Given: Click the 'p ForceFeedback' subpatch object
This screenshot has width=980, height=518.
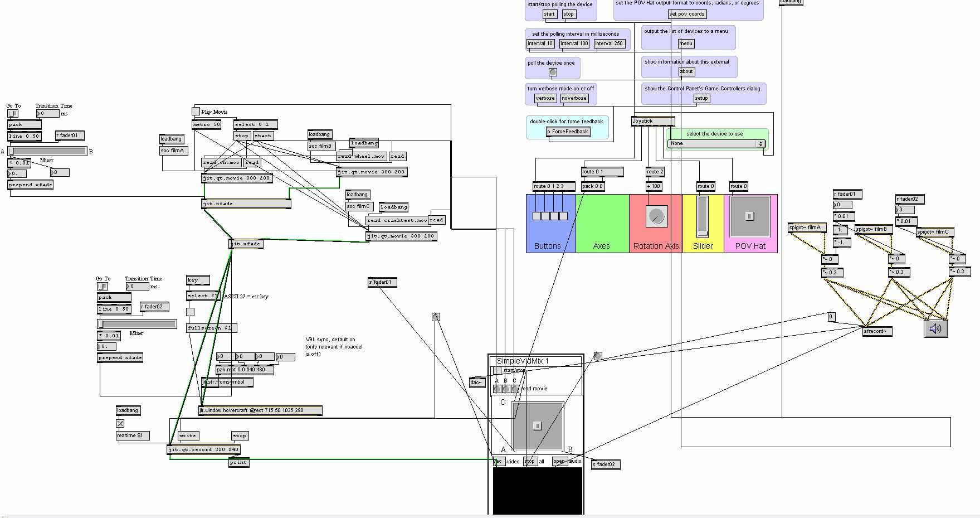Looking at the screenshot, I should 568,132.
